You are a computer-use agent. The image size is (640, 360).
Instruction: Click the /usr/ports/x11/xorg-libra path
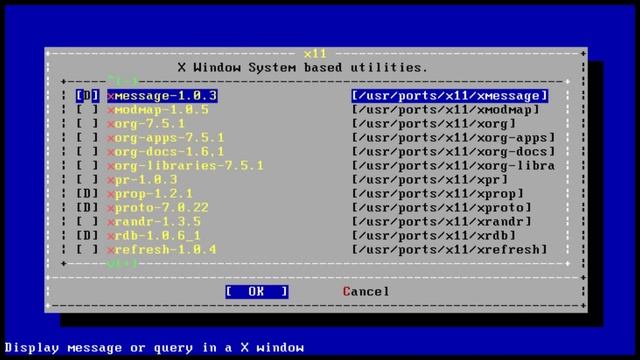(453, 166)
